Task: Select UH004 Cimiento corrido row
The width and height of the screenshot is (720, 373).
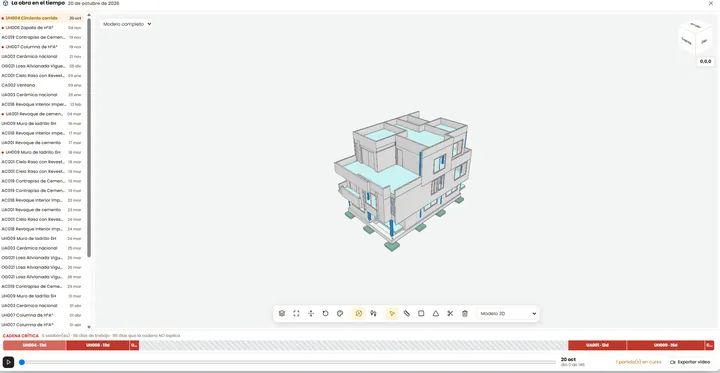Action: pyautogui.click(x=42, y=18)
